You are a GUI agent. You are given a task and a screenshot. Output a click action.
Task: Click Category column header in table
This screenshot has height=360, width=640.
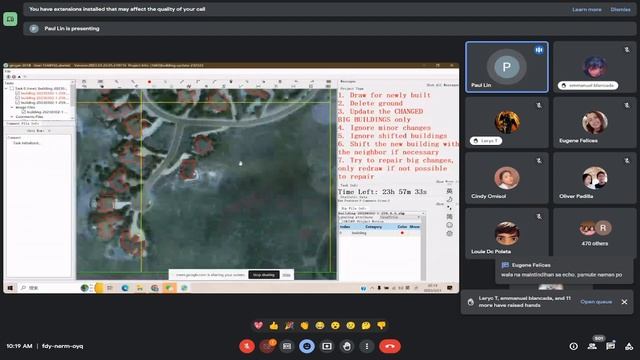[373, 227]
